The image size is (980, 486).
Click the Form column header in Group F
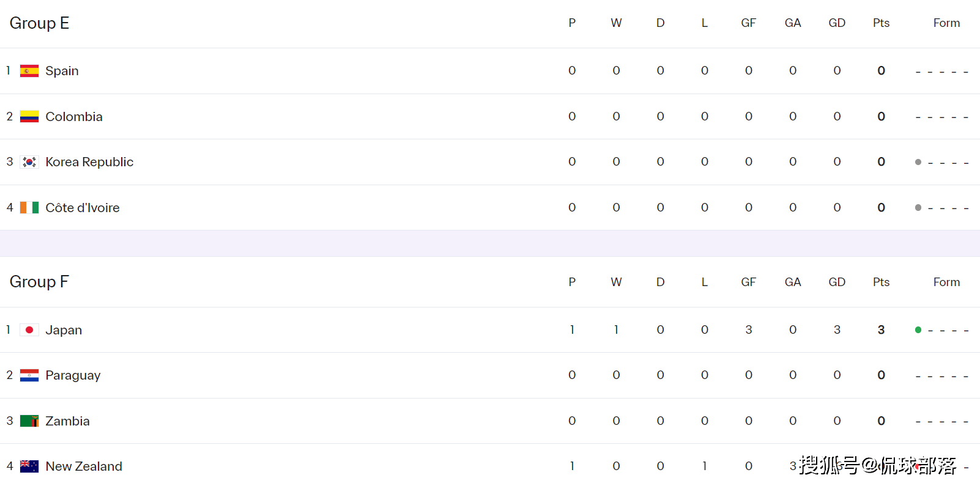pyautogui.click(x=946, y=282)
